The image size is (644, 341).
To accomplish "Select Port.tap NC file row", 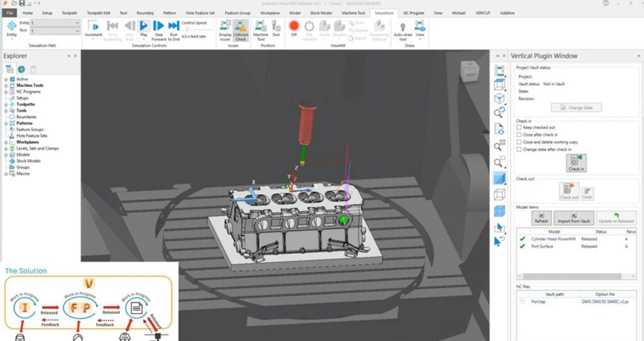I will coord(576,302).
